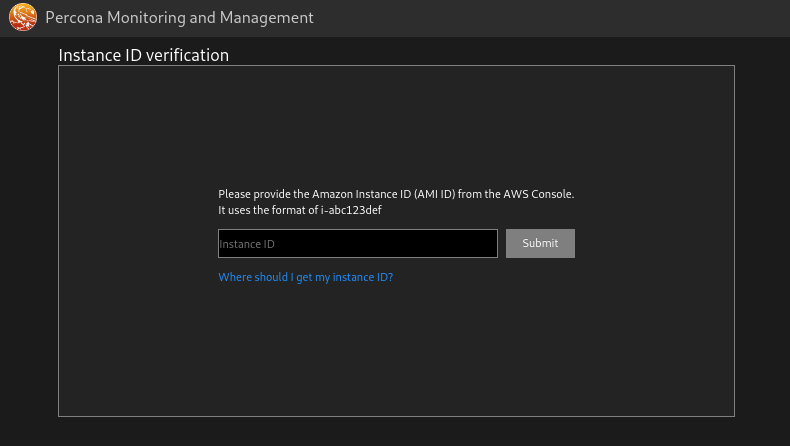Click the 'It uses the format of' line
This screenshot has height=446, width=790.
[268, 210]
